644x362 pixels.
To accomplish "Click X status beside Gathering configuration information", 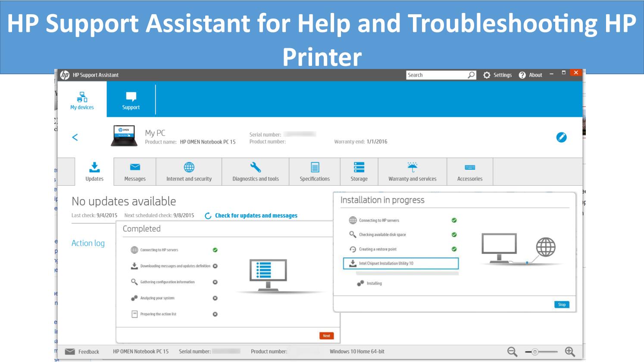I will 215,282.
